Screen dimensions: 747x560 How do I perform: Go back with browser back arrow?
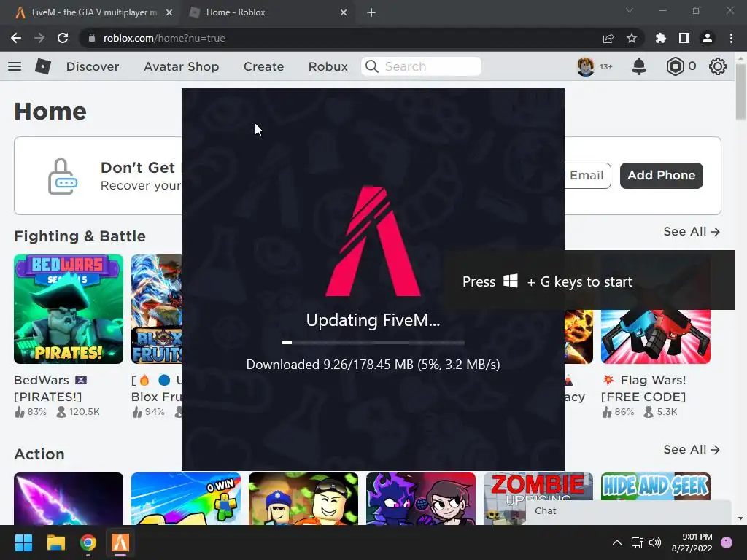click(x=16, y=38)
